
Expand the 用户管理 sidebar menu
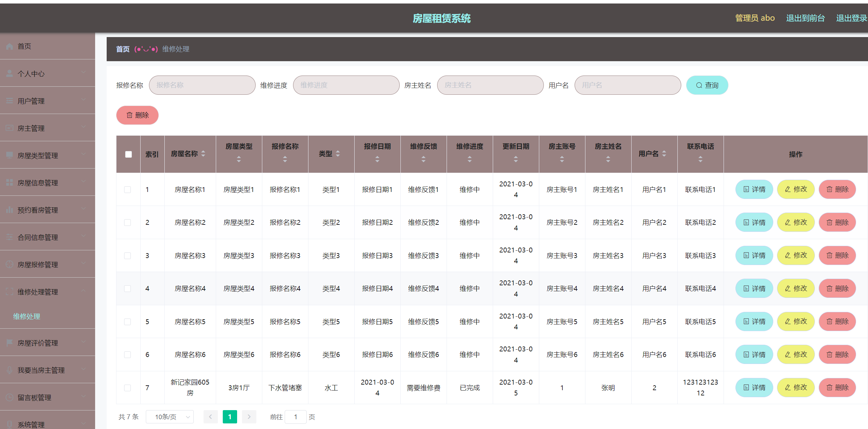(47, 101)
